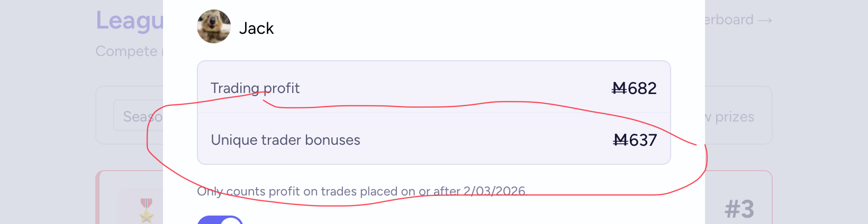Image resolution: width=868 pixels, height=224 pixels.
Task: Click the view prizes link
Action: (x=734, y=117)
